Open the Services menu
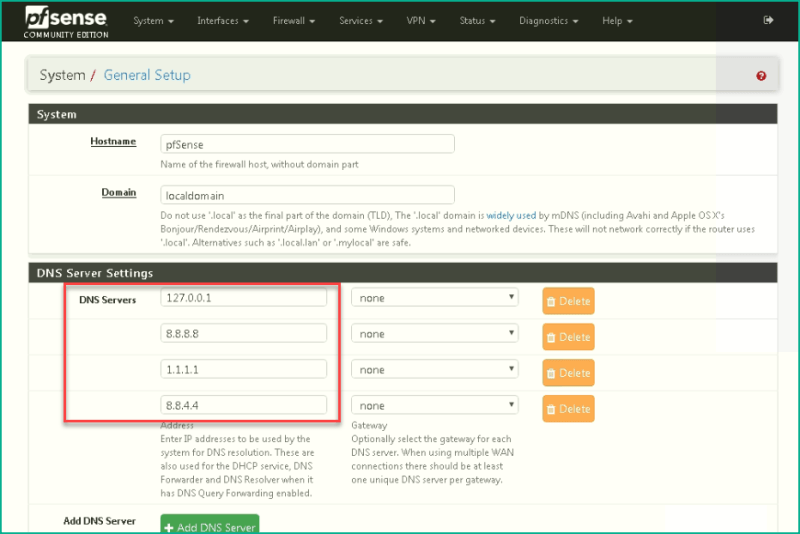The image size is (800, 534). click(361, 21)
